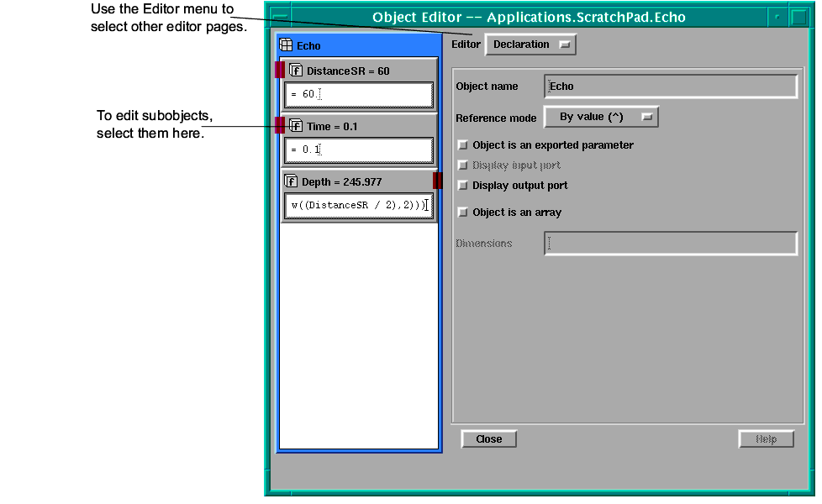
Task: Click the Echo object grid icon
Action: pyautogui.click(x=286, y=45)
